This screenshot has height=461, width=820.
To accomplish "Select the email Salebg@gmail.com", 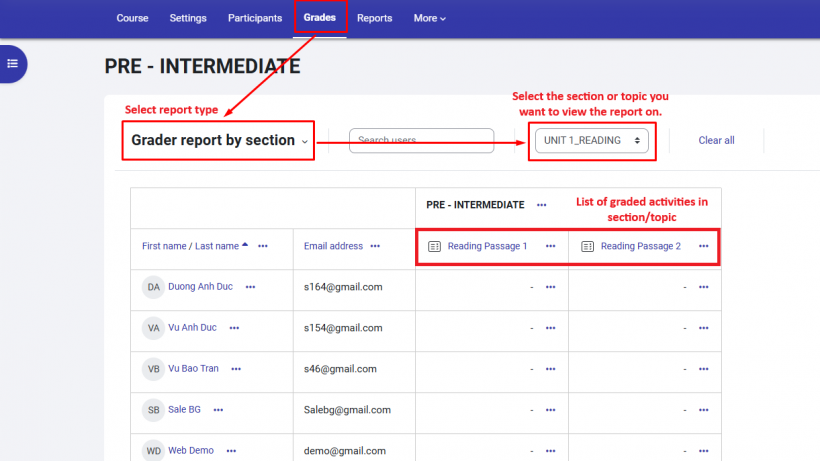I will click(347, 410).
